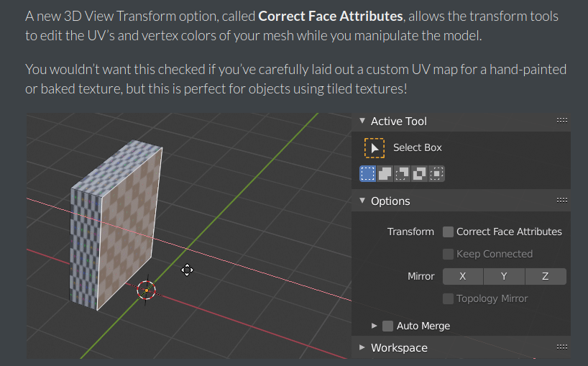Click the 3D cursor in viewport
This screenshot has width=588, height=366.
(x=146, y=290)
